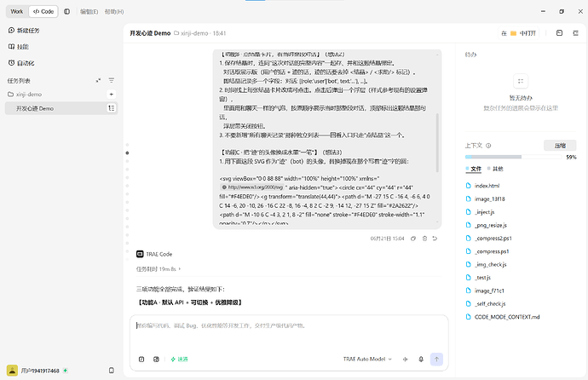Switch to the 文件 tab
The height and width of the screenshot is (380, 588).
[474, 169]
